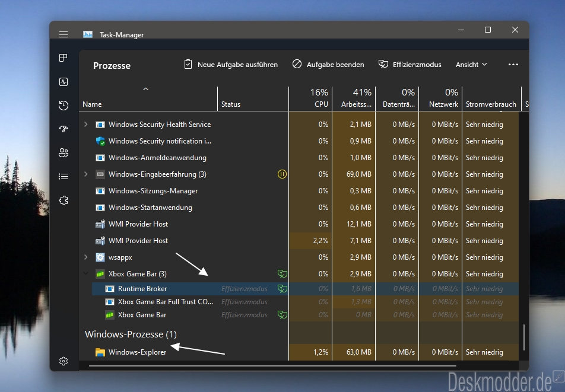Screen dimensions: 565x392
Task: Click the Windows-Explorer folder icon
Action: (x=100, y=352)
